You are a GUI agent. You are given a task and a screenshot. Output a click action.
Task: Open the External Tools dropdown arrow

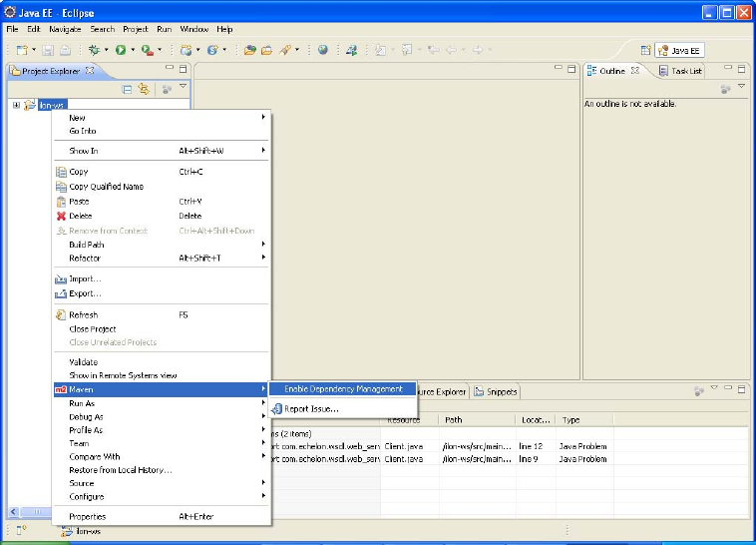pos(160,50)
